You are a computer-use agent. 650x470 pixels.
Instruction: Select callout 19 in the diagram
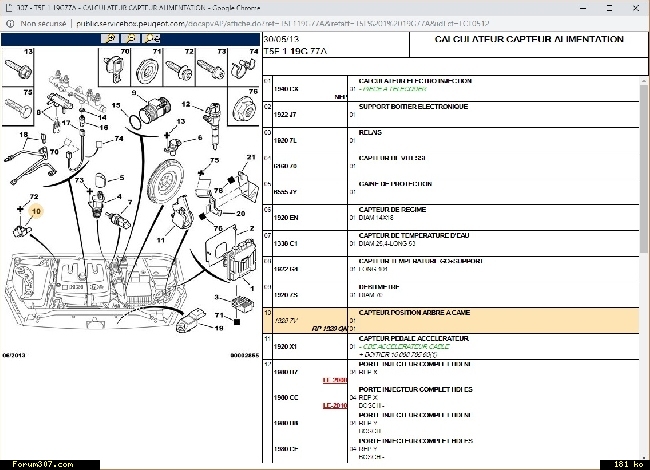219,328
